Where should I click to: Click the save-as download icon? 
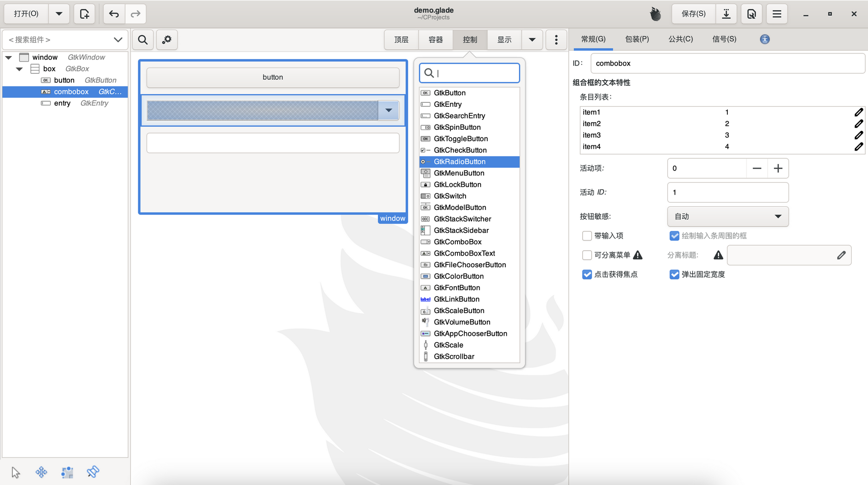pos(726,14)
